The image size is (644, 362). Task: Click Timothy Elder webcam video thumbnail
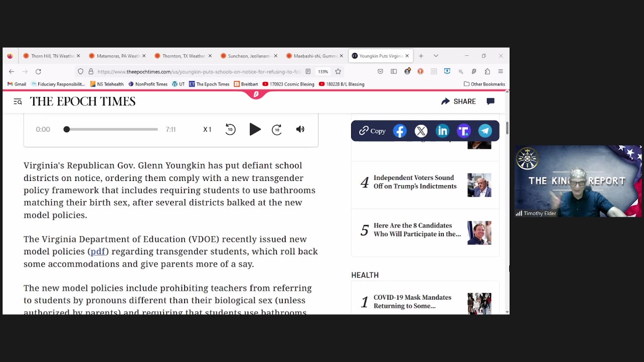(x=578, y=182)
